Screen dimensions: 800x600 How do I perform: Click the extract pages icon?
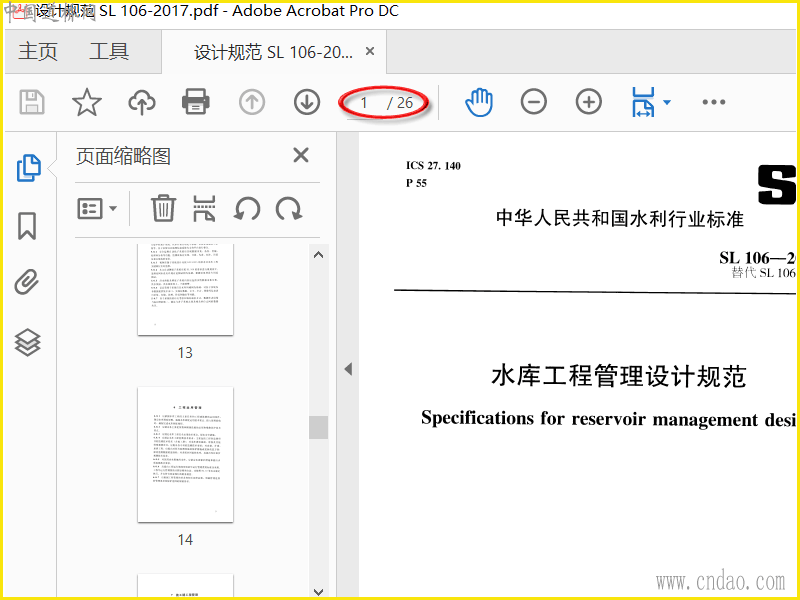(x=204, y=209)
